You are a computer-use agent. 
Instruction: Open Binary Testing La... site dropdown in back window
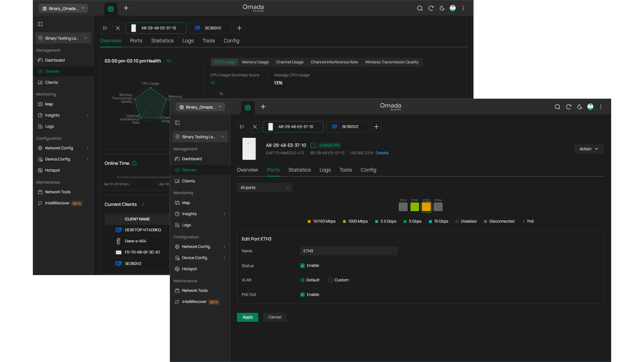63,38
